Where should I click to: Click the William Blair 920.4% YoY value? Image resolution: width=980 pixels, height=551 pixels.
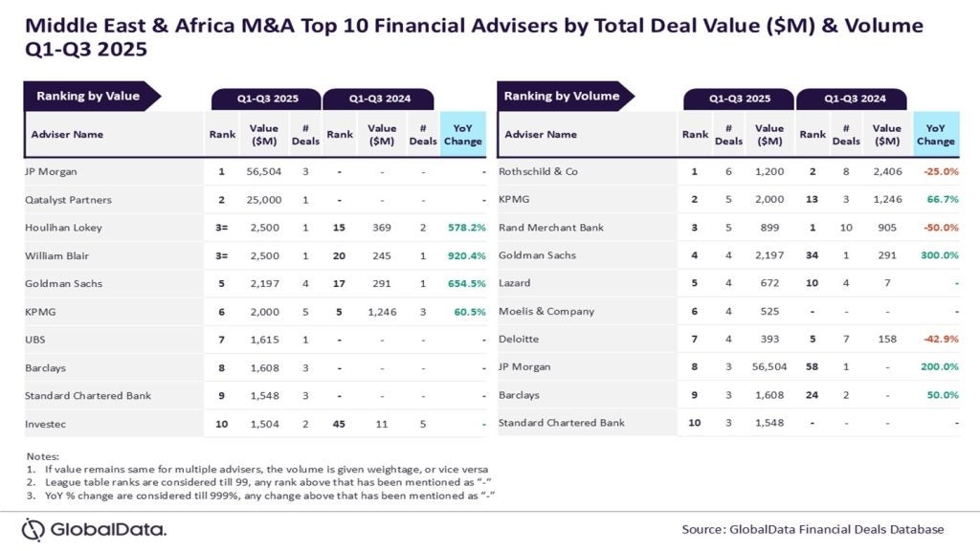465,255
